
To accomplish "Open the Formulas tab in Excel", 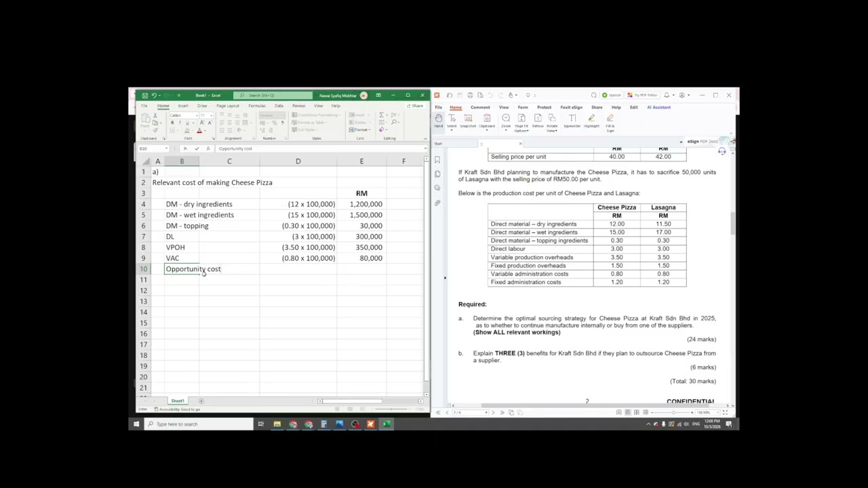I will [x=257, y=106].
